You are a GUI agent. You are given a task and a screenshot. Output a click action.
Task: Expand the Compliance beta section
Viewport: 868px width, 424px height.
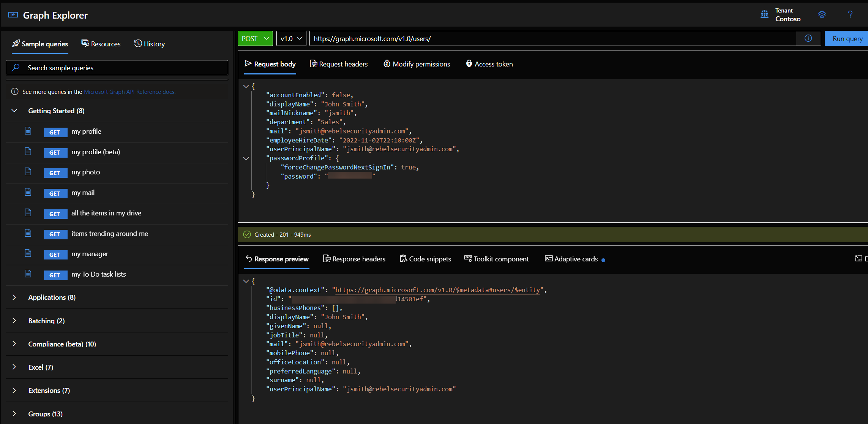tap(14, 343)
